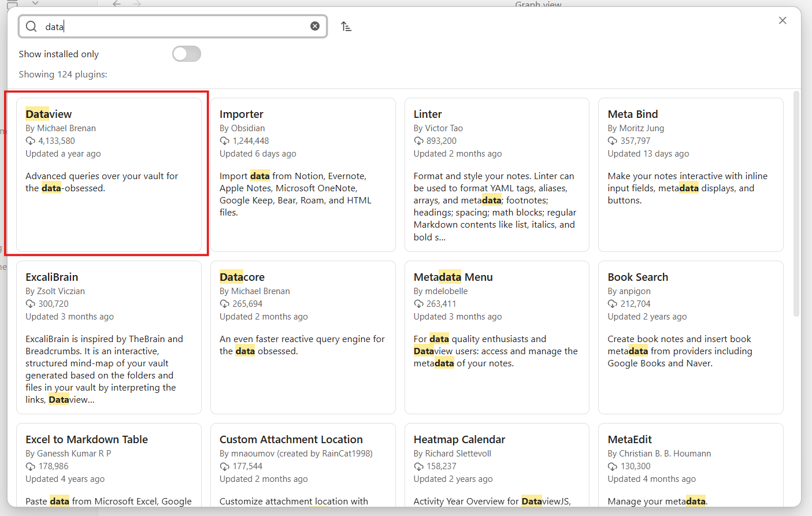This screenshot has height=516, width=812.
Task: Click "Updated 13 days ago" on Meta Bind
Action: tap(648, 154)
